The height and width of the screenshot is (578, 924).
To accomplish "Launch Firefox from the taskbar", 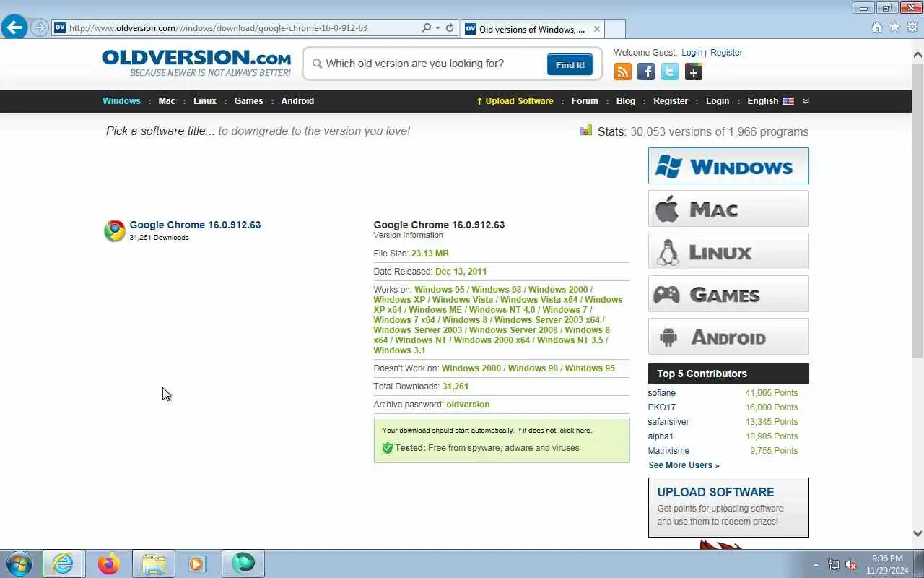I will [x=109, y=564].
